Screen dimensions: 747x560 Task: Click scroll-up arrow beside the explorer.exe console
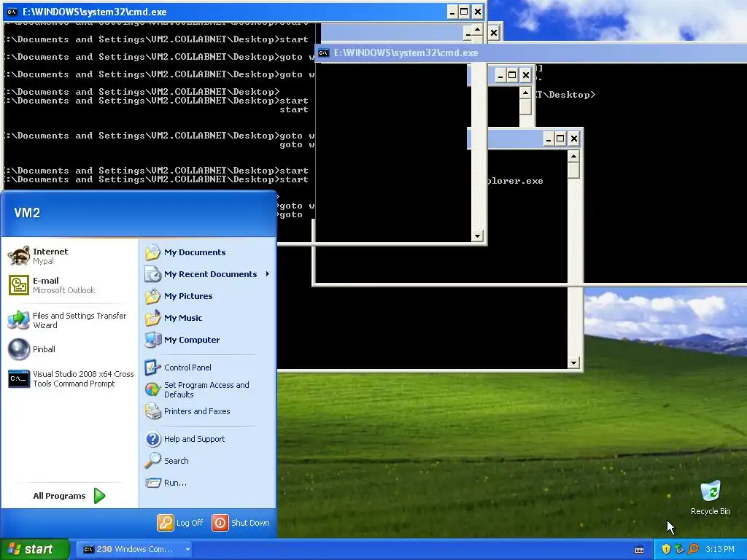[x=573, y=156]
